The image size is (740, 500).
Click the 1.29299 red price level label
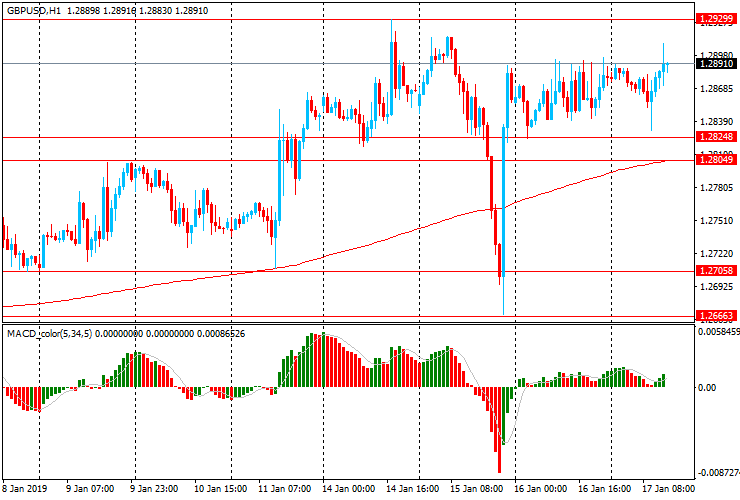tap(716, 19)
